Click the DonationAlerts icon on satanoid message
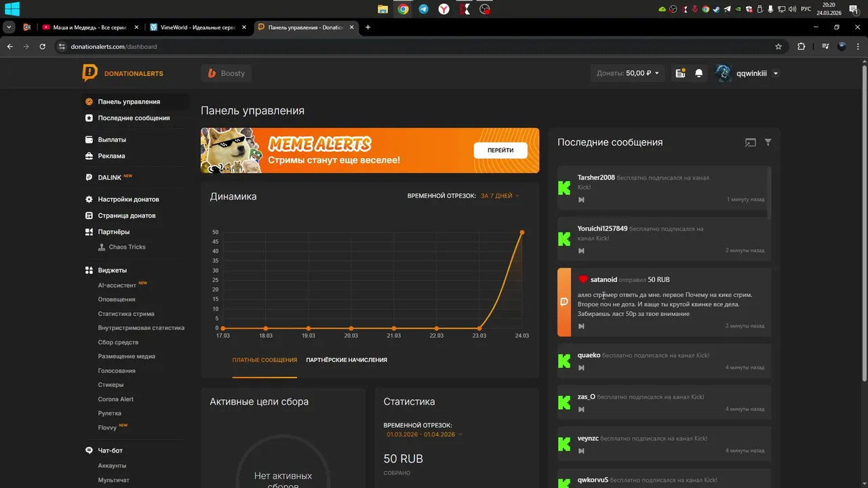 coord(564,302)
